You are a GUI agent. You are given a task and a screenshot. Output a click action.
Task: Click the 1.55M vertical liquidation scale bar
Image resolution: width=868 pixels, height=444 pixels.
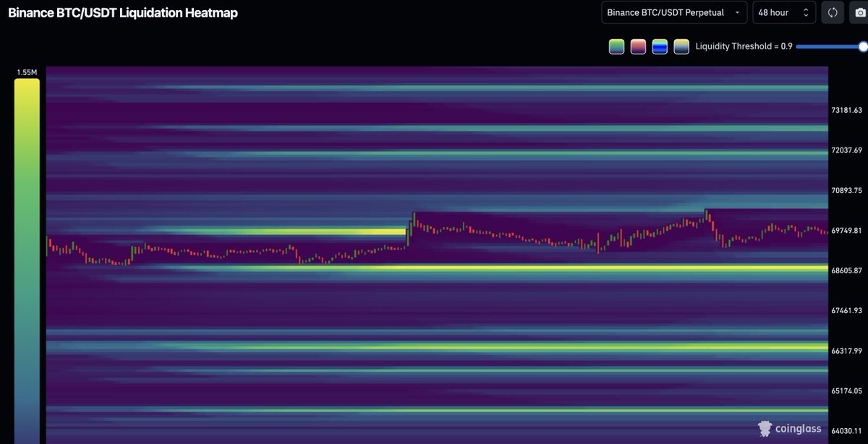(27, 261)
